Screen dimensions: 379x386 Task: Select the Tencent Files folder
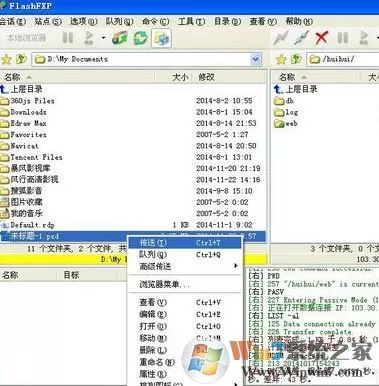point(31,157)
